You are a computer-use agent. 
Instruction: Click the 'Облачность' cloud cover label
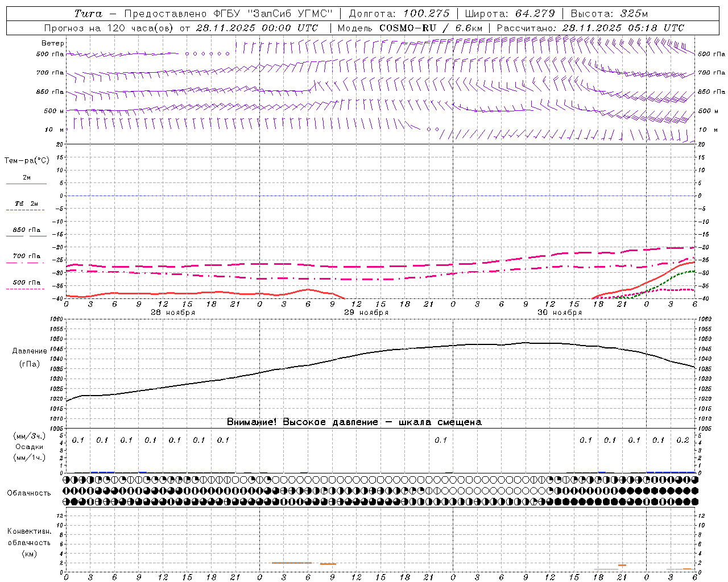pos(29,493)
